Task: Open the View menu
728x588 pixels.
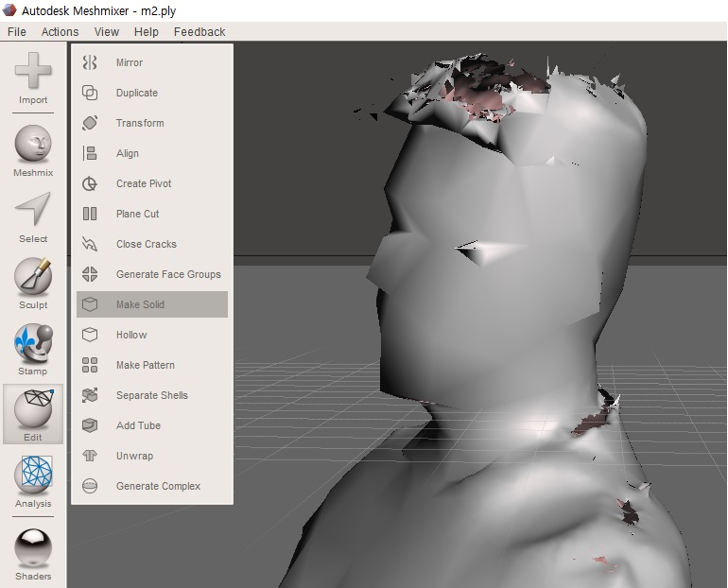Action: tap(106, 31)
